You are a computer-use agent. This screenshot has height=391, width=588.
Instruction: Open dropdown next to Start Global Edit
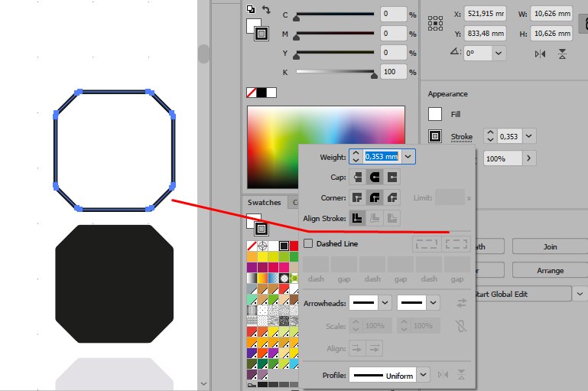[580, 294]
